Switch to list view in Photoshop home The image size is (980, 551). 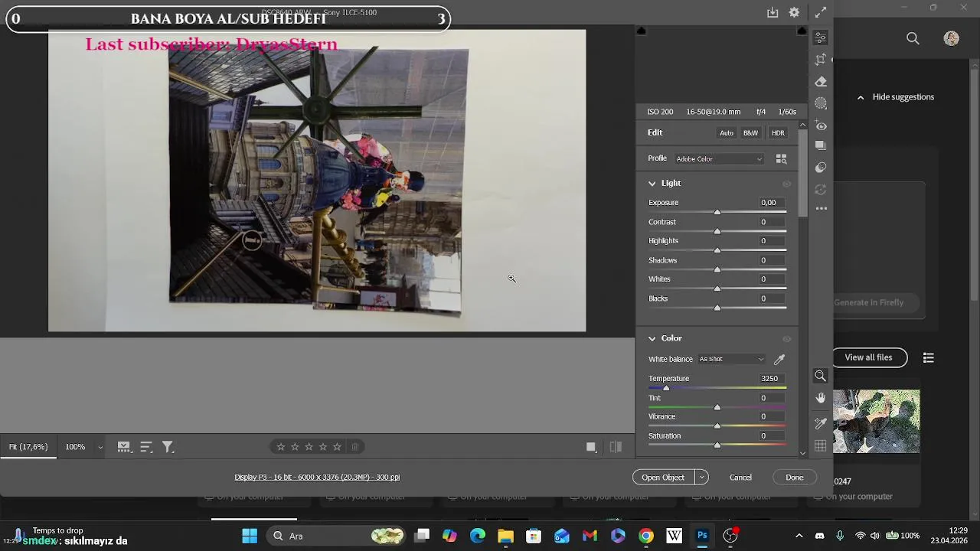929,357
